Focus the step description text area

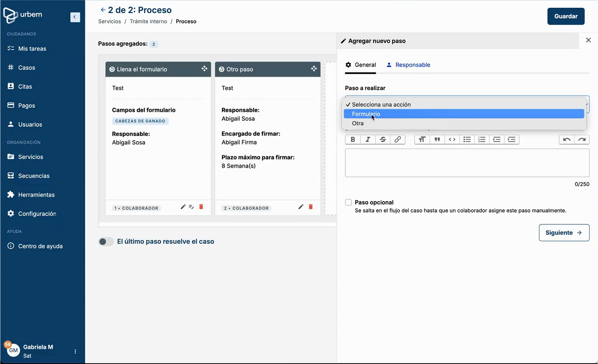point(467,163)
